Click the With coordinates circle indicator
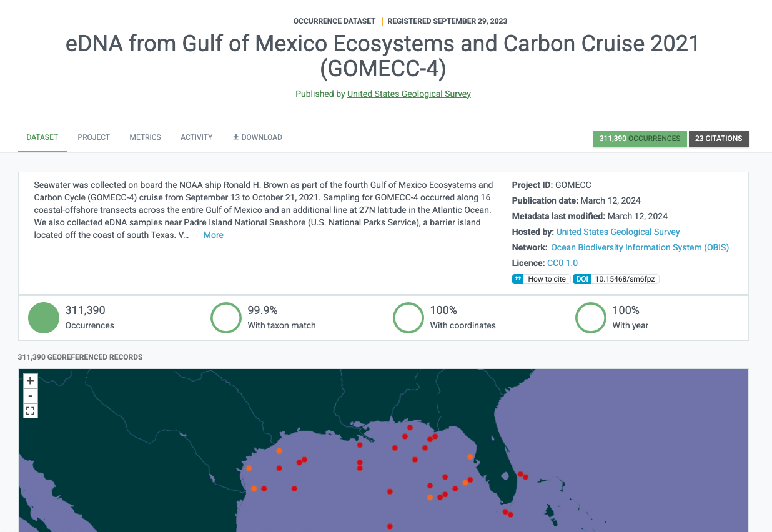 tap(408, 317)
